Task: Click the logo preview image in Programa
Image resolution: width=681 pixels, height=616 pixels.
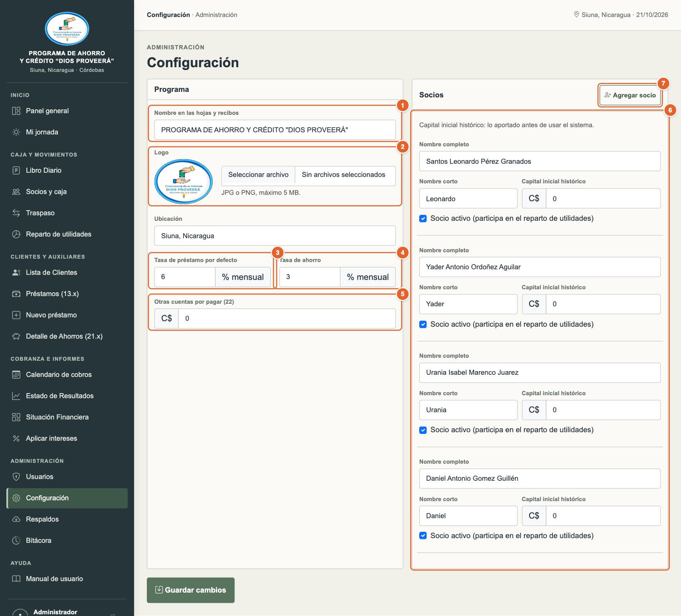Action: click(183, 182)
